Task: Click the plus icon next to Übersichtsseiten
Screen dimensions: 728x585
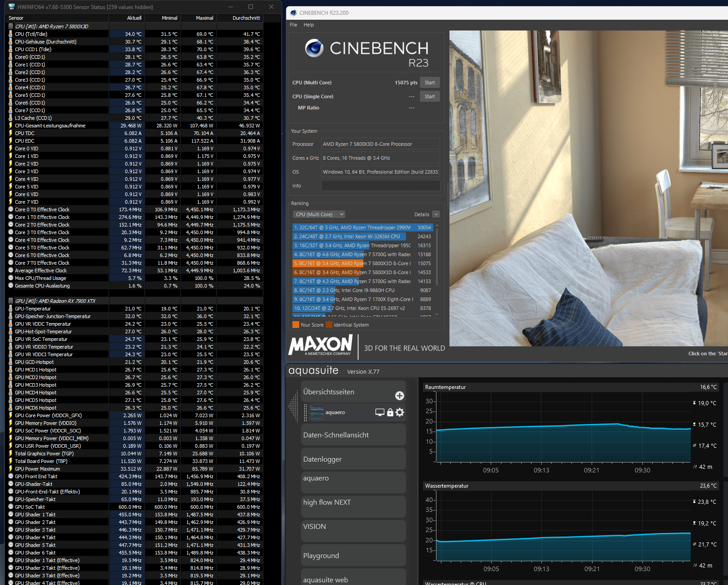Action: tap(400, 396)
